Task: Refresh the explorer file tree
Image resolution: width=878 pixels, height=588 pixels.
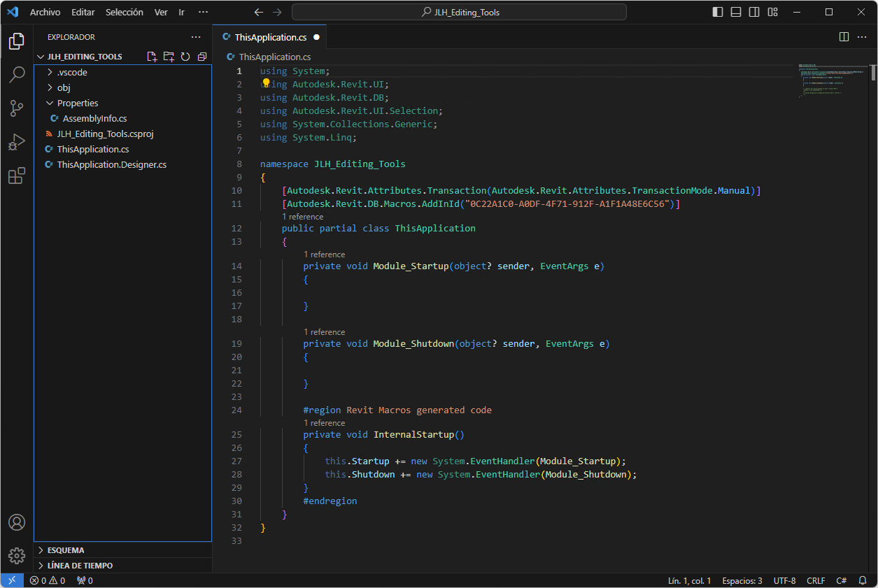Action: point(185,57)
